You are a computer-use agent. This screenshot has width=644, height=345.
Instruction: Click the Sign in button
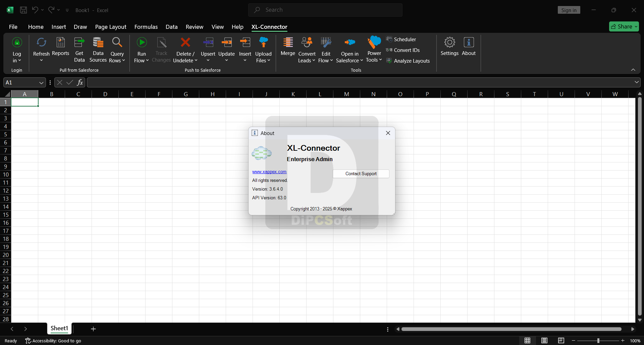pos(569,10)
